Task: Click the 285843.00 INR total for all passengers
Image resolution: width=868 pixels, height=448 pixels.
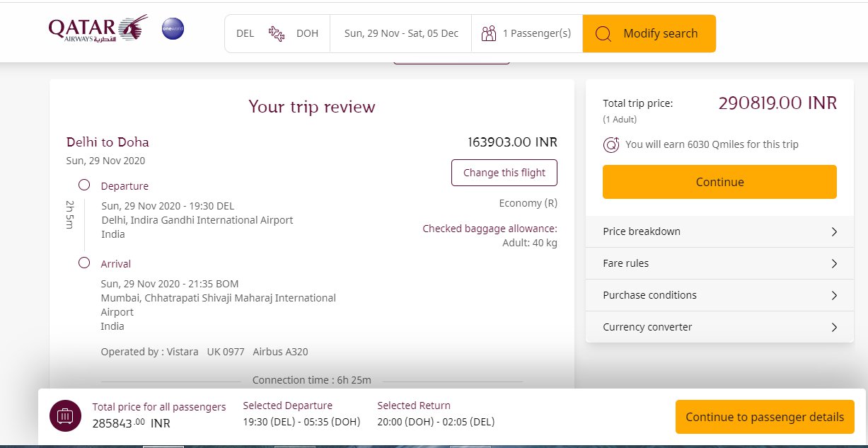Action: (132, 423)
